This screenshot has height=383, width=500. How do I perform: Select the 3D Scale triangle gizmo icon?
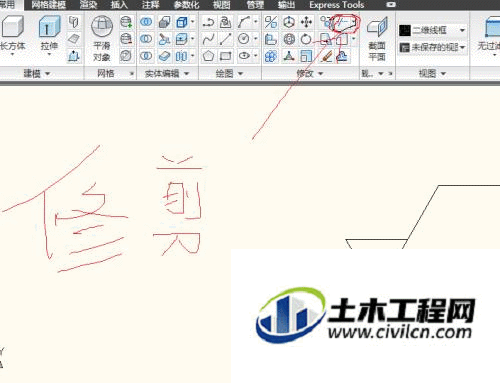click(x=289, y=56)
